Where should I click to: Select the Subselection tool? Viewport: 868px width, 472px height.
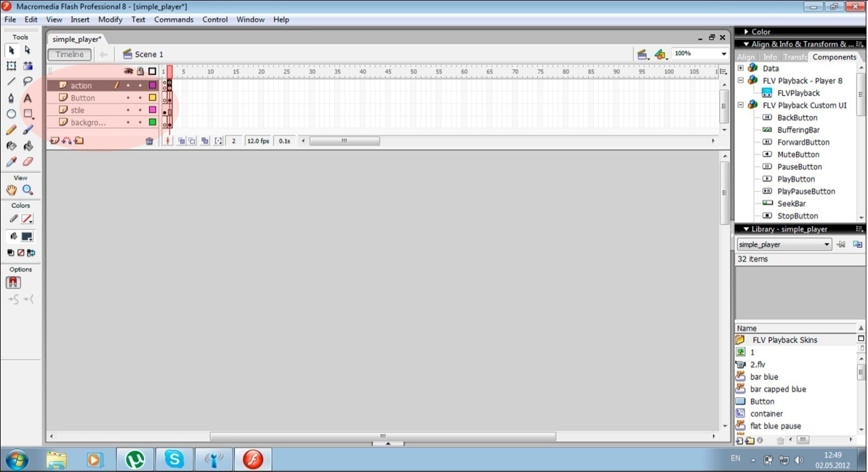click(27, 50)
